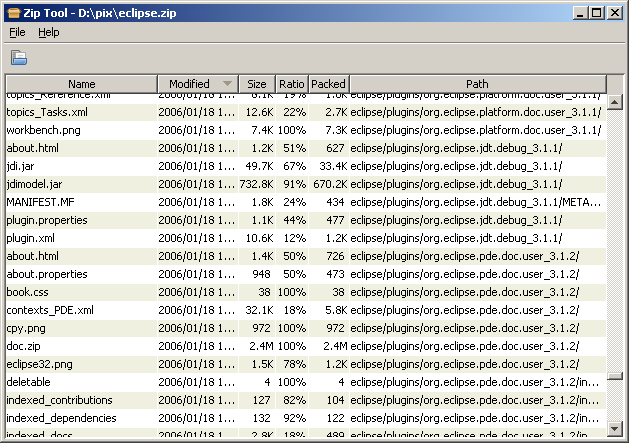Viewport: 629px width, 443px height.
Task: Click the 2.4M packed value for doc.zip
Action: coord(335,346)
